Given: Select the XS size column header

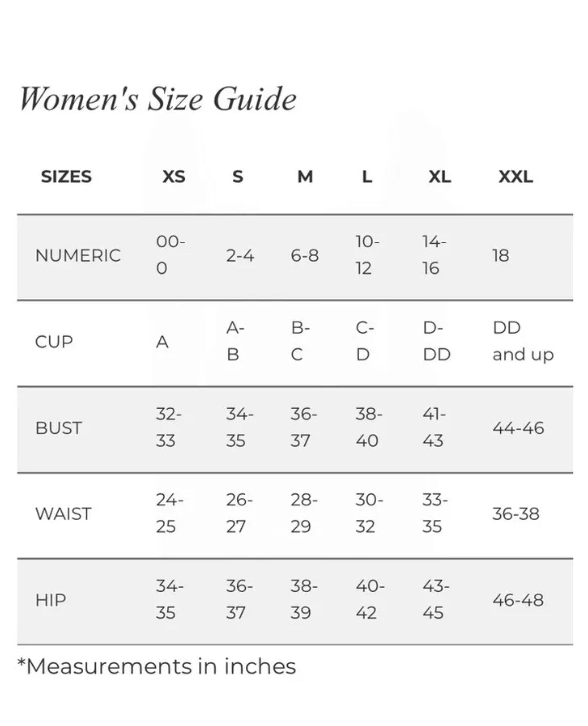Looking at the screenshot, I should tap(174, 176).
